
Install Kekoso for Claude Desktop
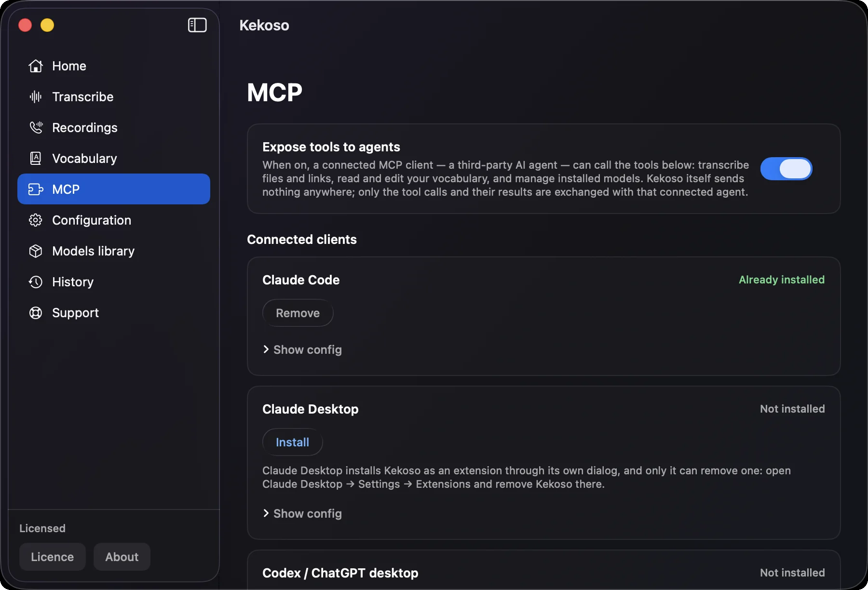(x=293, y=442)
